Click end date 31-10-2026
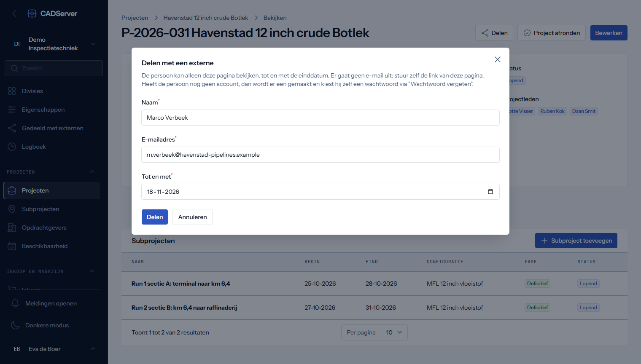Image resolution: width=641 pixels, height=364 pixels. click(381, 308)
